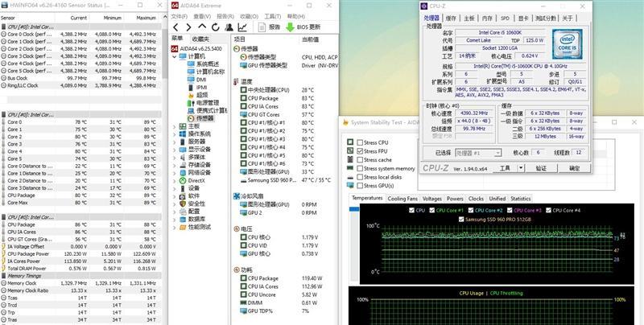644x325 pixels.
Task: Enable Stress local disks checkbox
Action: (x=360, y=177)
